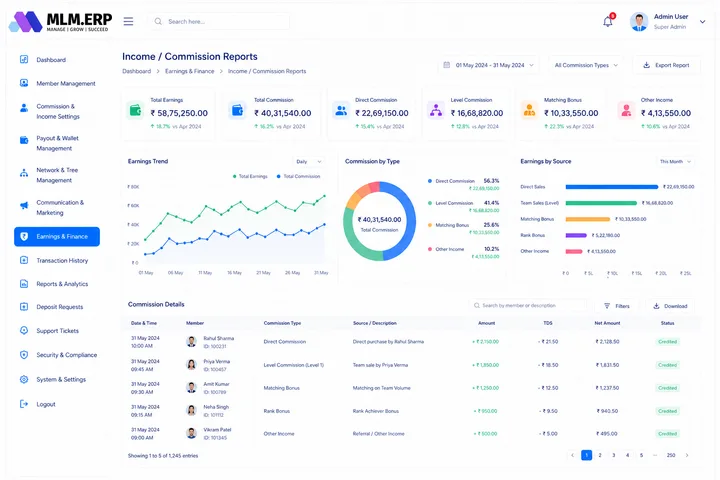
Task: Click the MLM.ERP logo
Action: point(61,22)
